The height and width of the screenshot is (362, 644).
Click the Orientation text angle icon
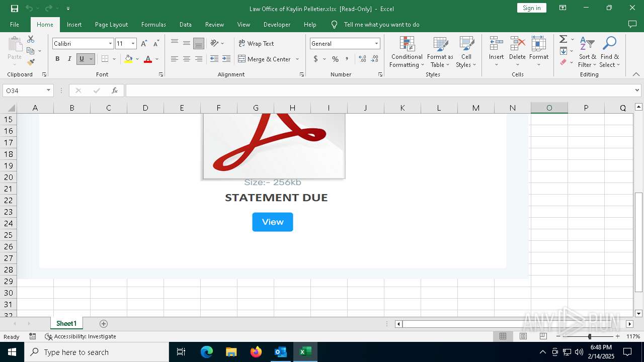pos(215,43)
